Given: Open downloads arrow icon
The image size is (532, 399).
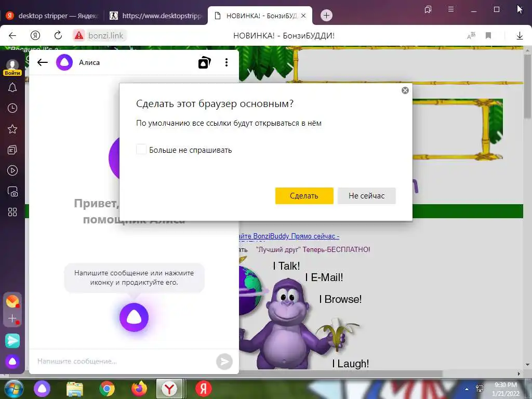Looking at the screenshot, I should click(x=520, y=36).
